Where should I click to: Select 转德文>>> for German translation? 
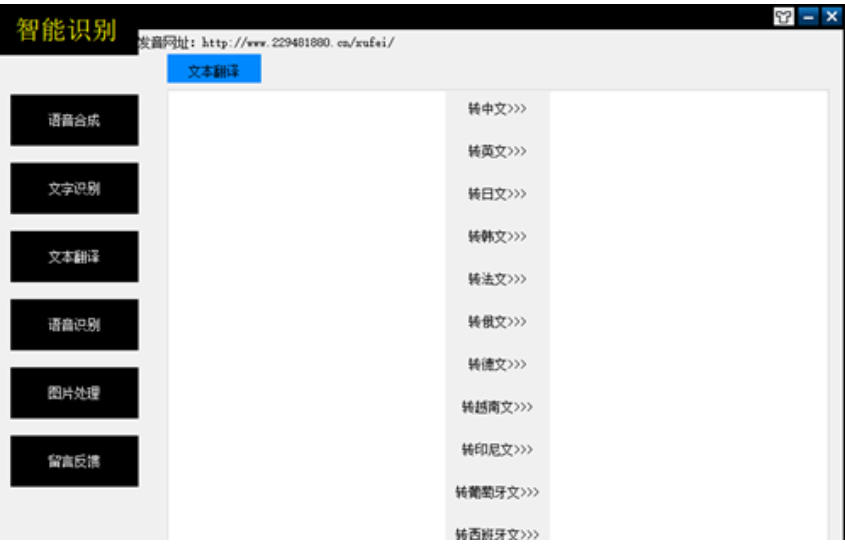tap(497, 364)
